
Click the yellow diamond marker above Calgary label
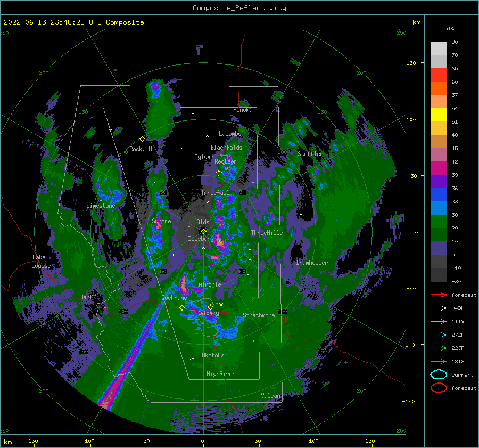[210, 307]
